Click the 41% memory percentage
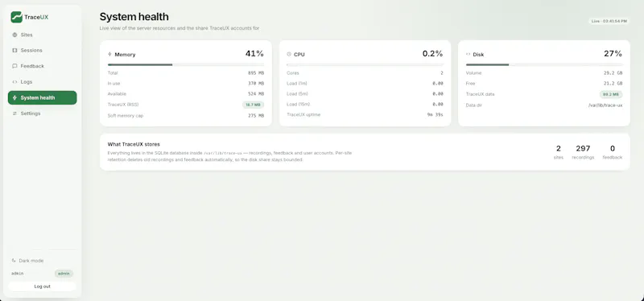The image size is (644, 301). (x=254, y=53)
